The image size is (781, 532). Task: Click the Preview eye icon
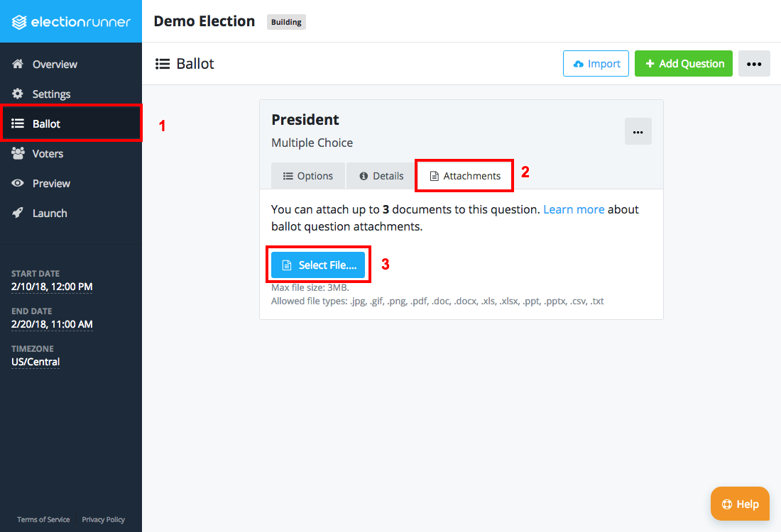(x=18, y=183)
